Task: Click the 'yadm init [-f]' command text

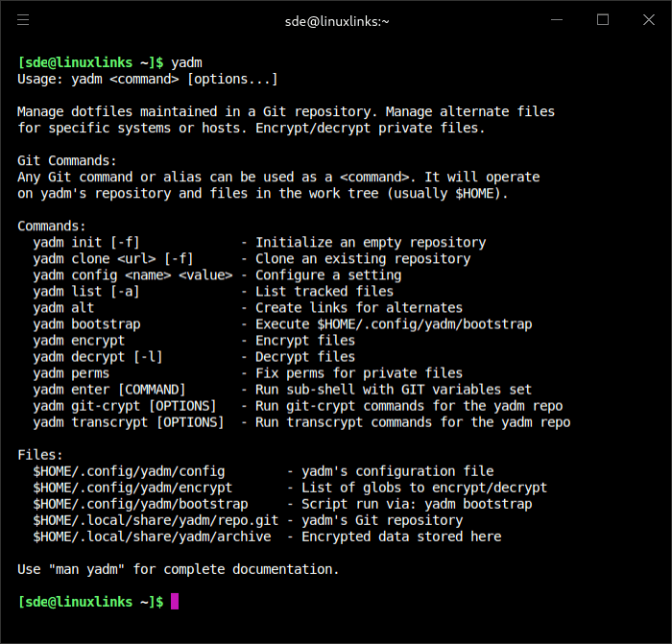Action: pos(86,243)
